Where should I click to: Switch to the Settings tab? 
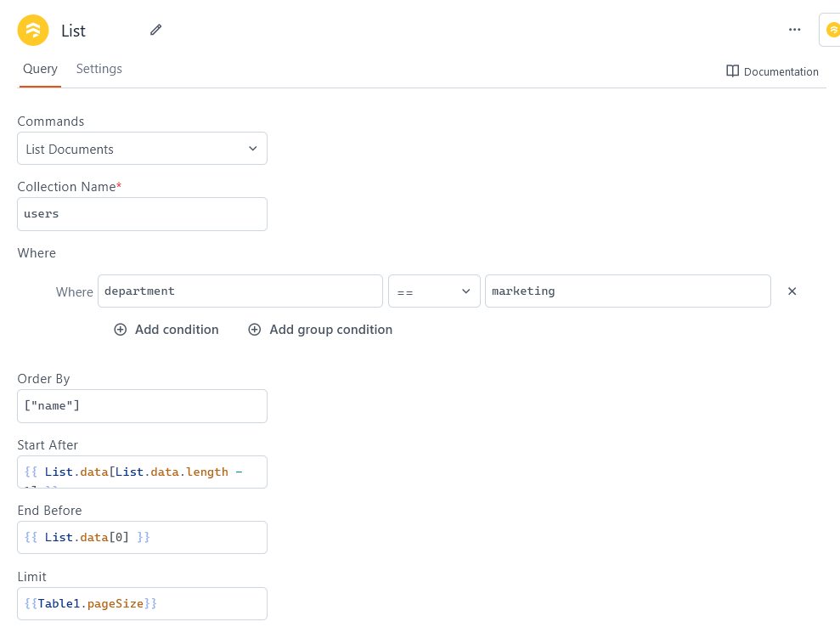pyautogui.click(x=99, y=69)
